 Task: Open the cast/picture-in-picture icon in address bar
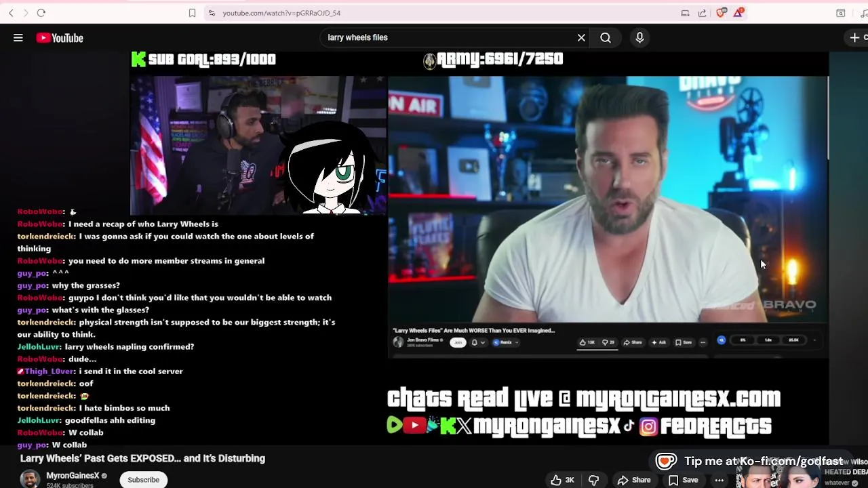[685, 13]
